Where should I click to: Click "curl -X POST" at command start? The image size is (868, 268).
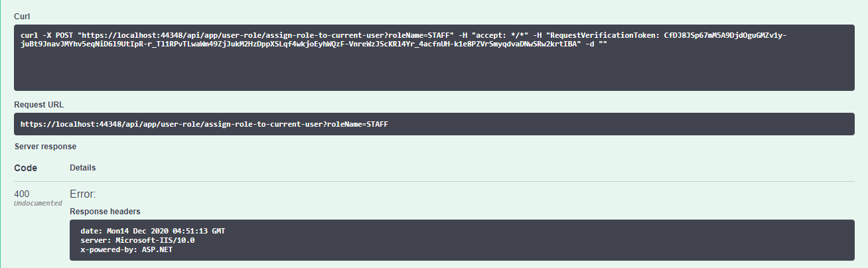pos(48,34)
